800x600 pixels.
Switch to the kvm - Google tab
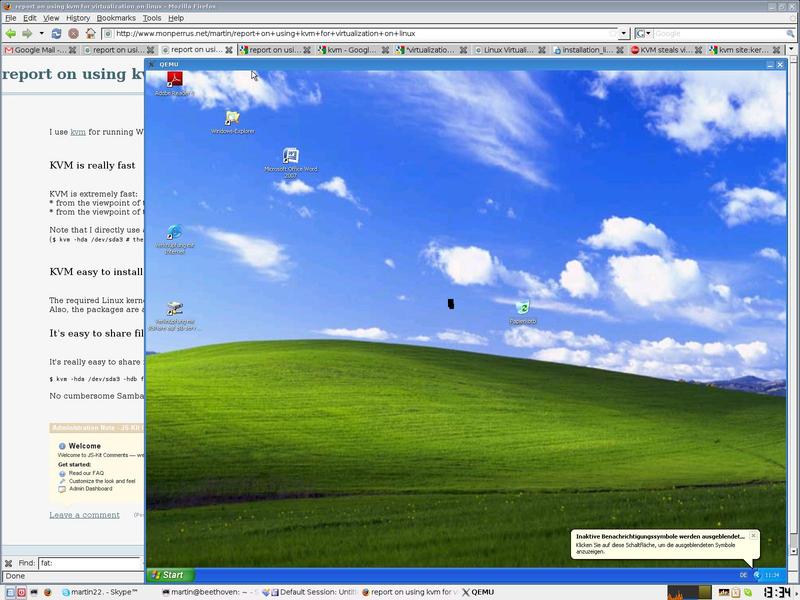coord(353,50)
